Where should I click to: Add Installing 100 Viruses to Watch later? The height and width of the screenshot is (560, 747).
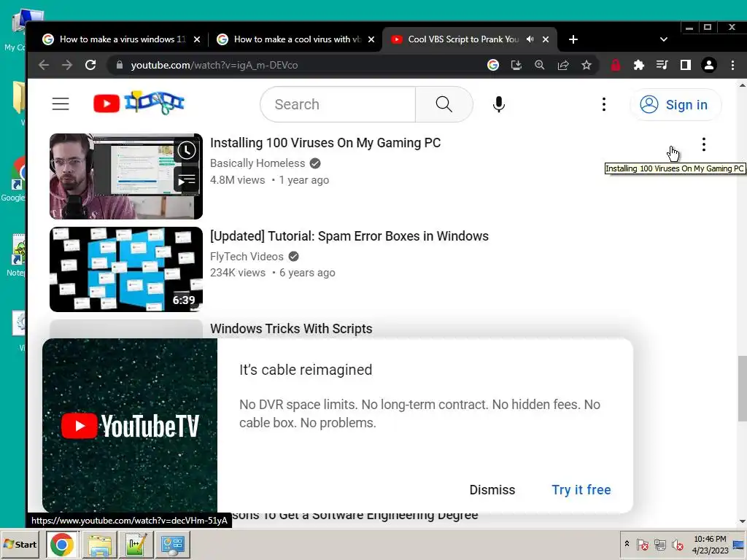click(x=187, y=151)
